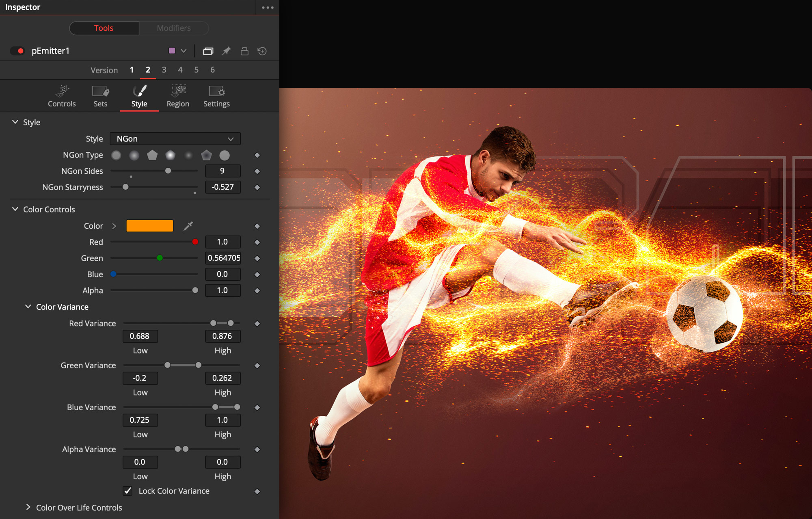
Task: Click the Blue slider handle
Action: click(x=114, y=274)
